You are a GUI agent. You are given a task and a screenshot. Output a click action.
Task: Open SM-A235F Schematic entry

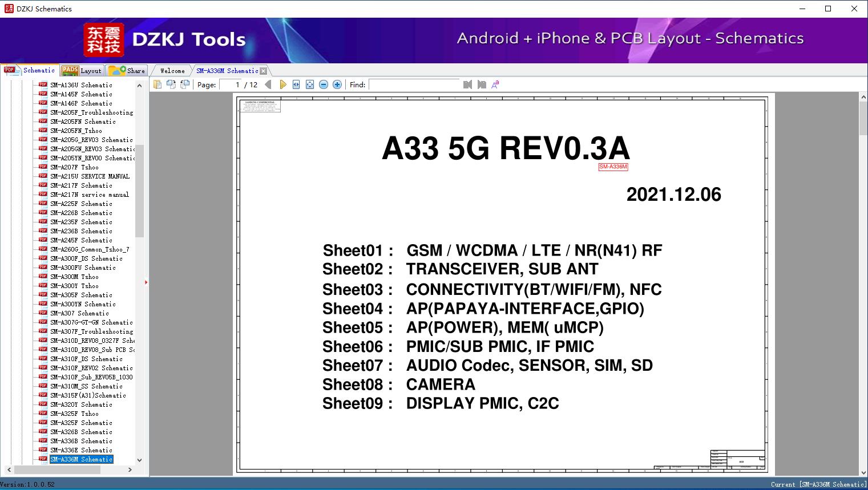point(81,222)
